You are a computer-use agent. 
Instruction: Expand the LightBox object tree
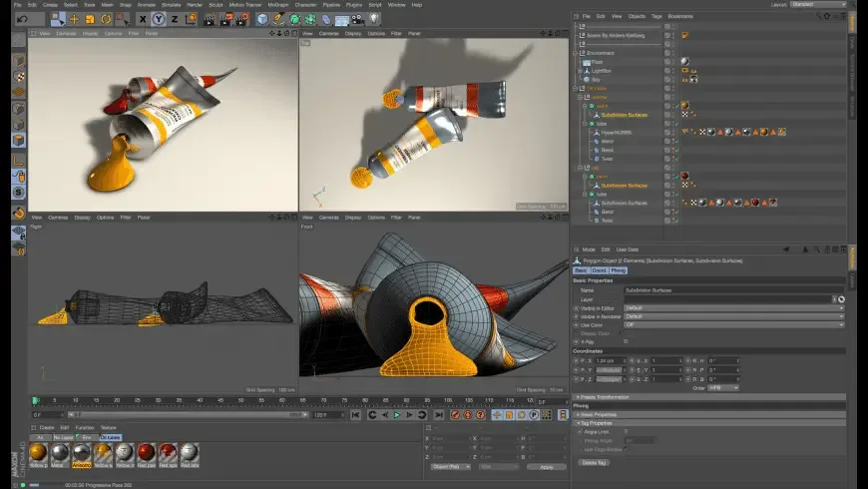[580, 71]
